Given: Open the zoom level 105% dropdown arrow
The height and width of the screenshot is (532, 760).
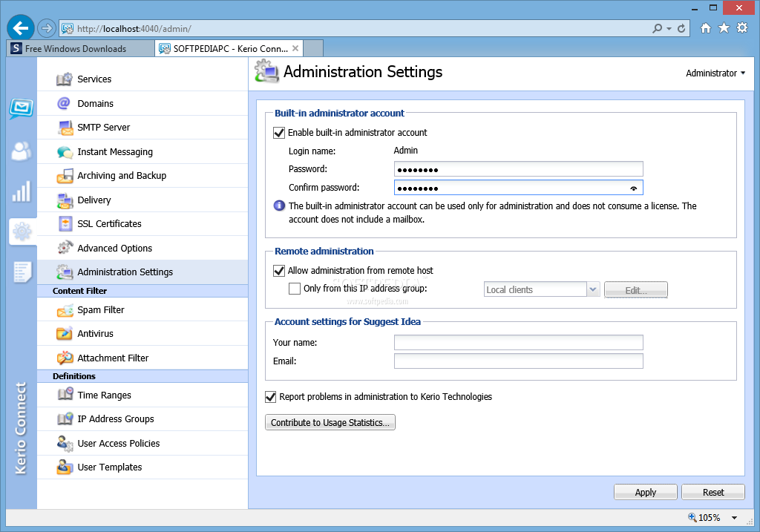Looking at the screenshot, I should tap(734, 518).
